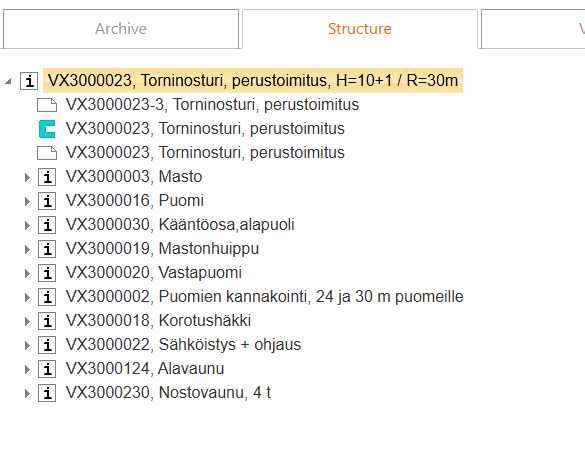The width and height of the screenshot is (585, 449).
Task: Click the info icon next to VX3000124 Alavaunu
Action: pyautogui.click(x=47, y=369)
